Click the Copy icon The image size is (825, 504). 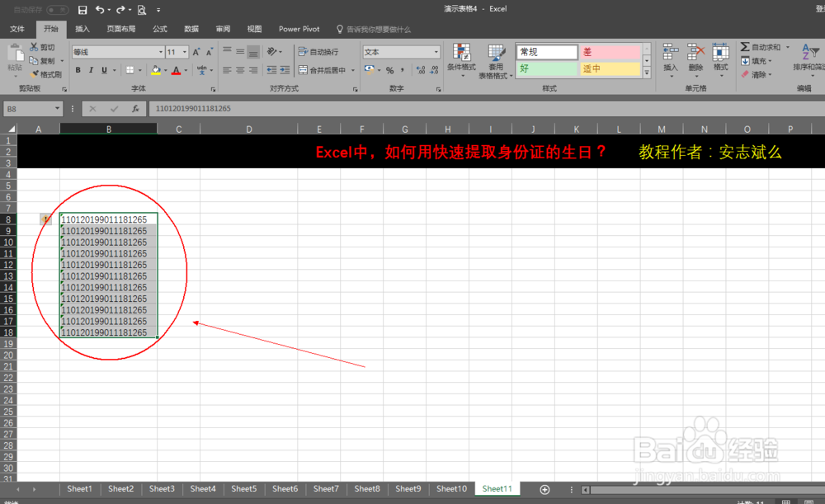(x=34, y=60)
